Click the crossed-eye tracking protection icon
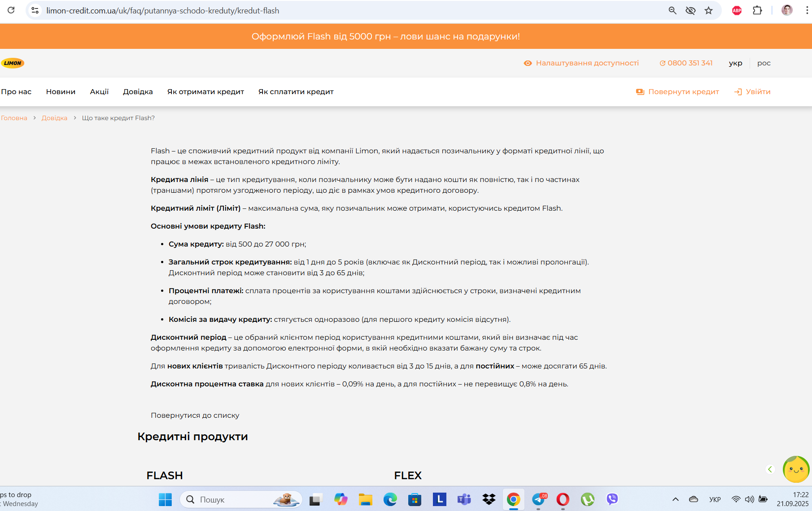Image resolution: width=812 pixels, height=511 pixels. (690, 10)
